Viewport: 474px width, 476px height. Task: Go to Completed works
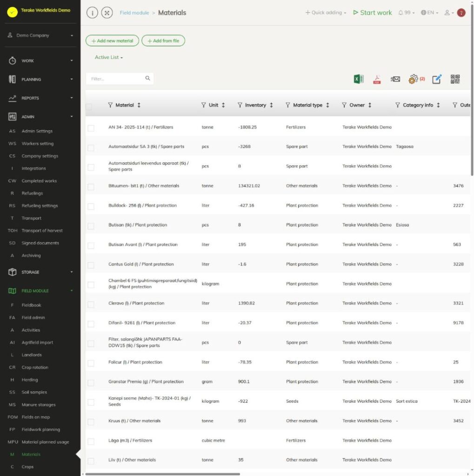39,181
